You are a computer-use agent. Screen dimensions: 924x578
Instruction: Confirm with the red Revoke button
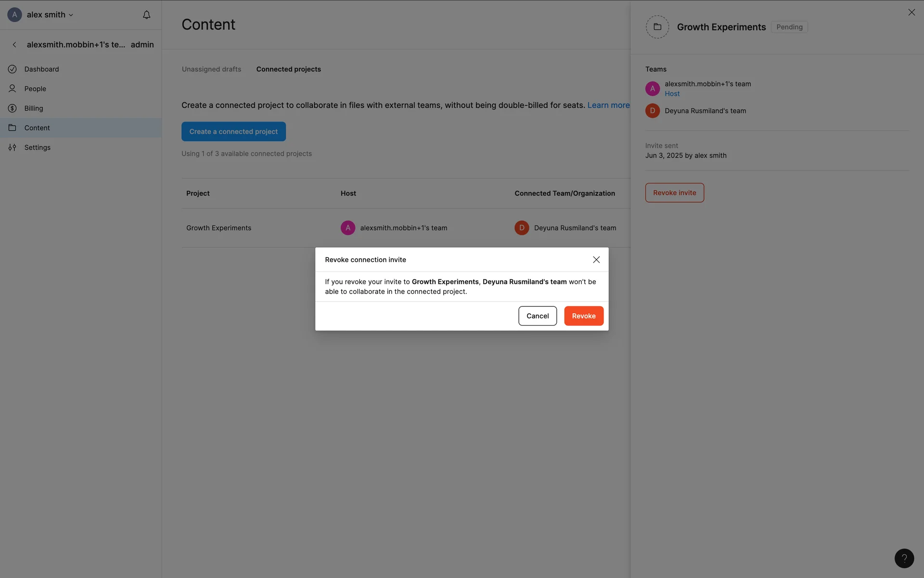[x=583, y=316]
